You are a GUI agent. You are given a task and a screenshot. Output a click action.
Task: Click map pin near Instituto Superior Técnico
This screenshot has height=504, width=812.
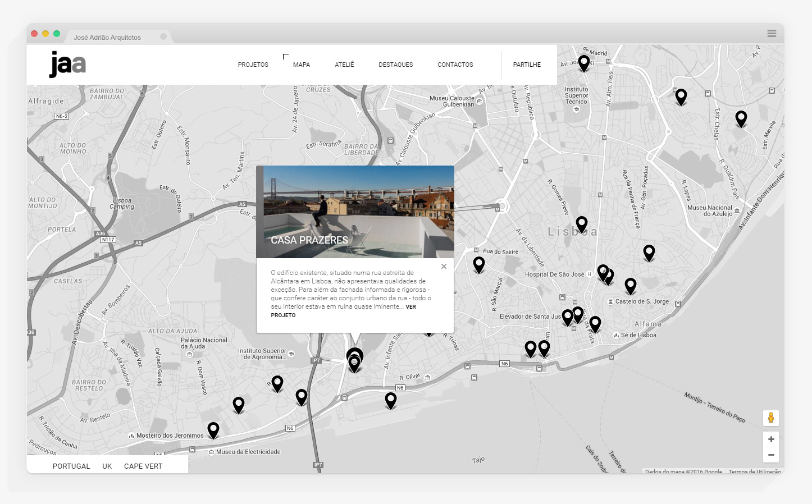click(584, 63)
